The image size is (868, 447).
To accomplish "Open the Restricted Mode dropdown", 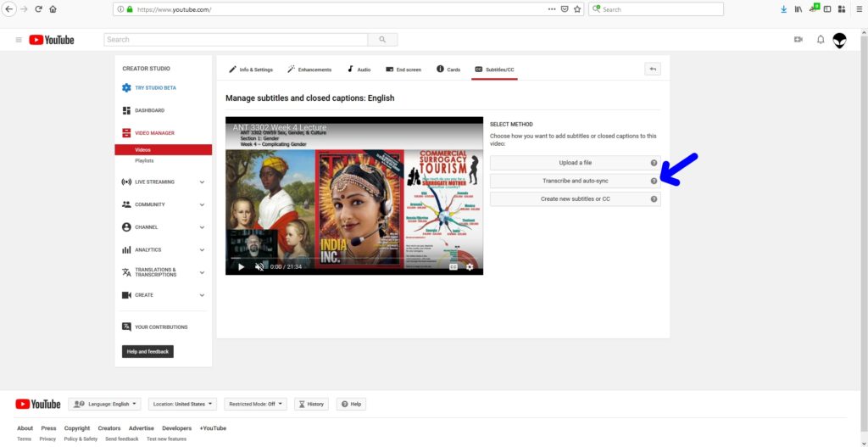I will click(257, 404).
